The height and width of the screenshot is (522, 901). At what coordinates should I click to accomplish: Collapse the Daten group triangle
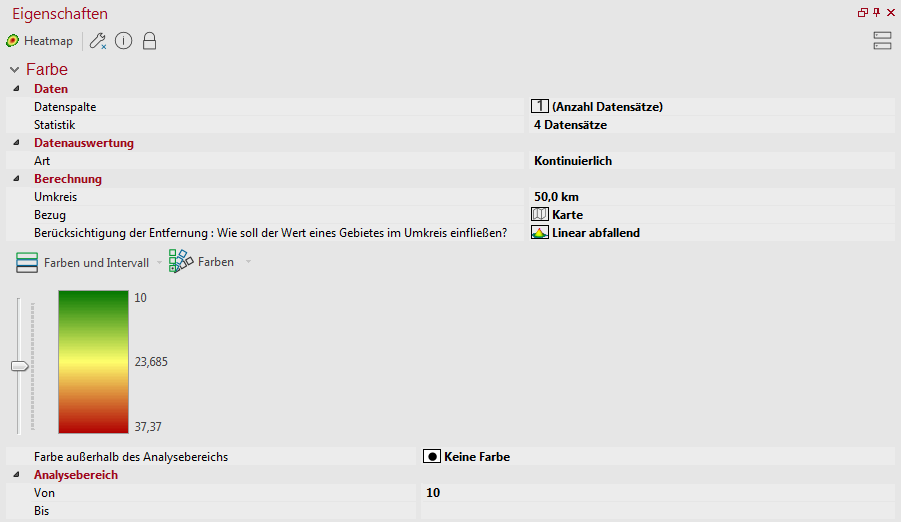(17, 89)
